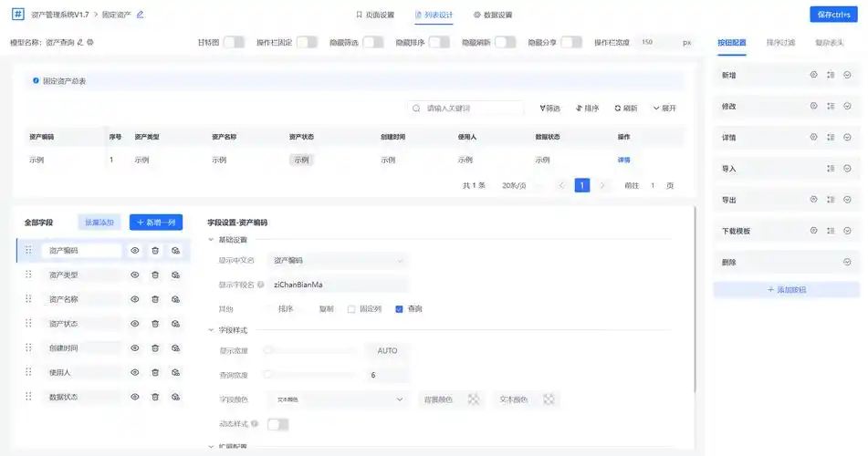Click the edit pencil next to 固定资产 breadcrumb
The image size is (868, 456).
tap(140, 15)
